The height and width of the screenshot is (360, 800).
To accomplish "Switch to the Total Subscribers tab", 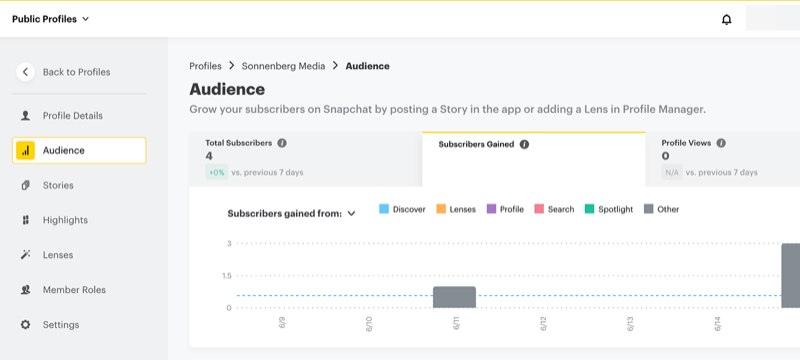I will (306, 159).
